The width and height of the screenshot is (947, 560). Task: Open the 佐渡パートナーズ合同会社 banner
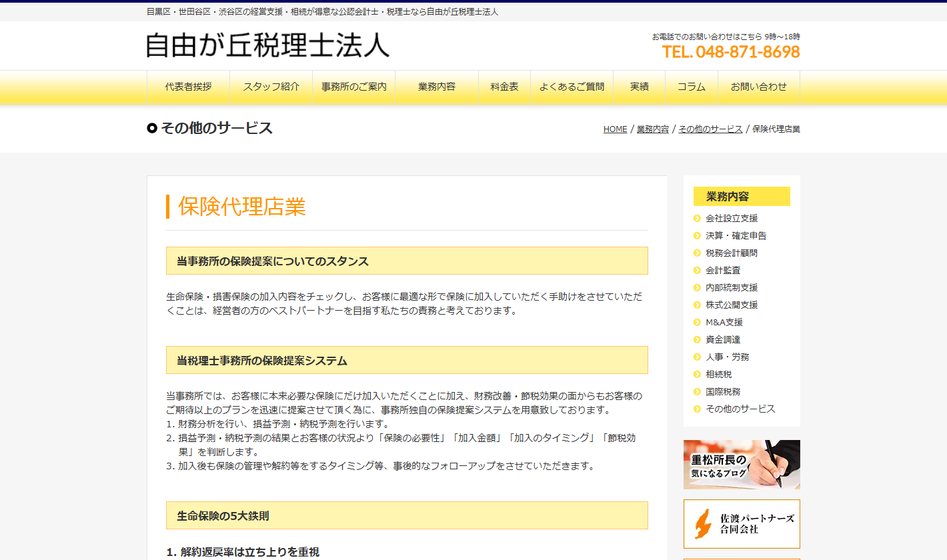pyautogui.click(x=742, y=524)
